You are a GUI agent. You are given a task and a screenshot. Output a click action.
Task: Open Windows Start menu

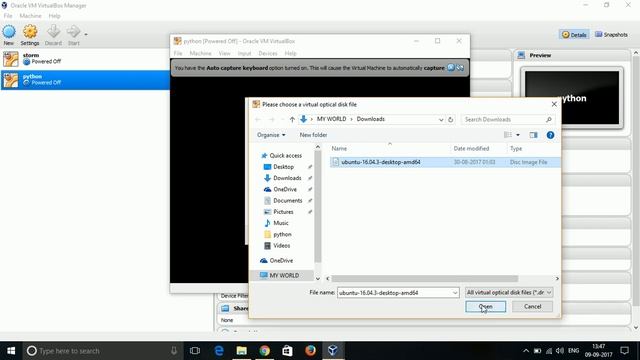11,351
